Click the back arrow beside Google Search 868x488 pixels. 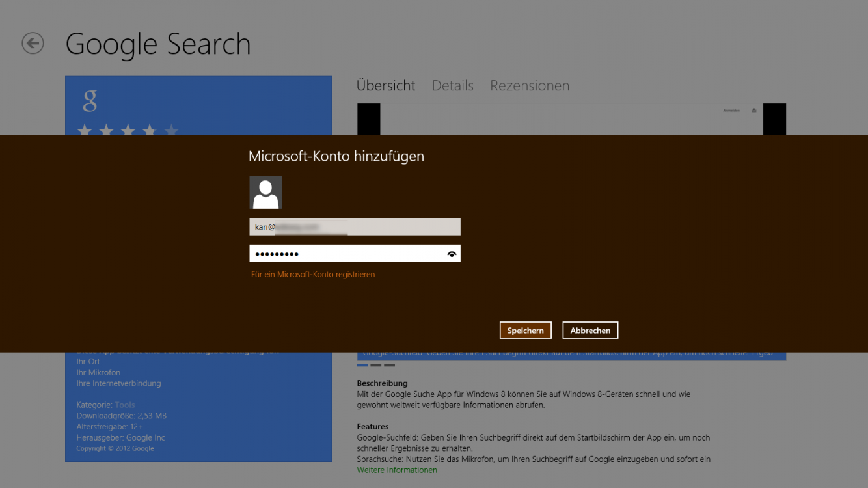click(32, 44)
